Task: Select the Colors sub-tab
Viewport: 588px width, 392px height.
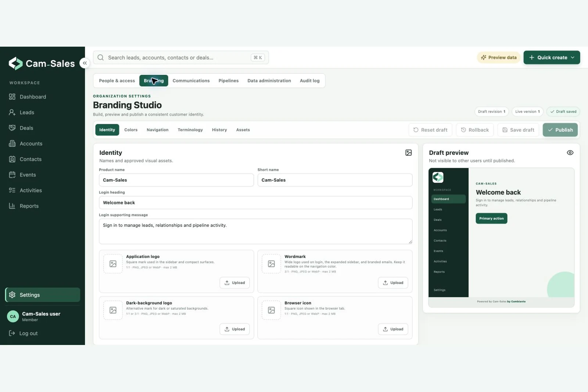Action: 131,130
